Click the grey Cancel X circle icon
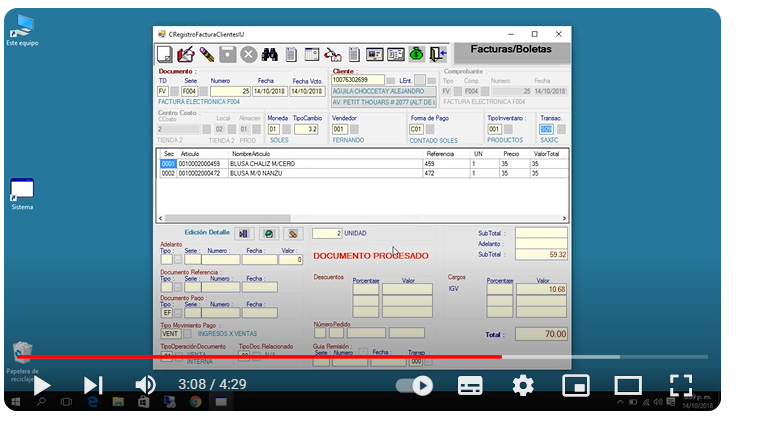Image resolution: width=772 pixels, height=432 pixels. tap(249, 54)
